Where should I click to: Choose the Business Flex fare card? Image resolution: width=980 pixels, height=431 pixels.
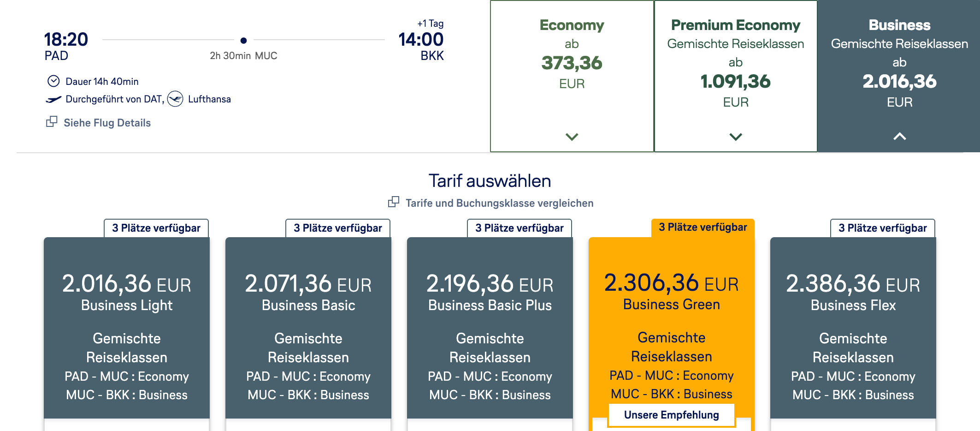pos(853,328)
